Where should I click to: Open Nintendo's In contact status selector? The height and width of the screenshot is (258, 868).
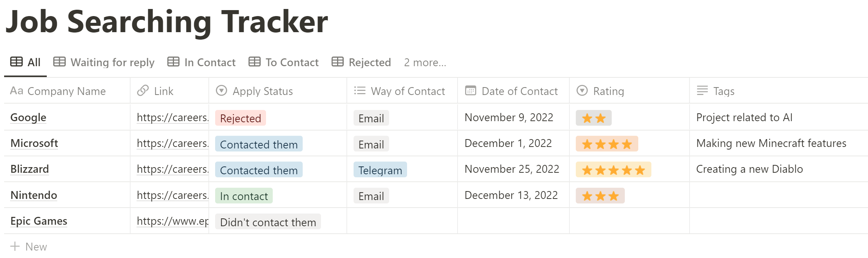pyautogui.click(x=244, y=196)
